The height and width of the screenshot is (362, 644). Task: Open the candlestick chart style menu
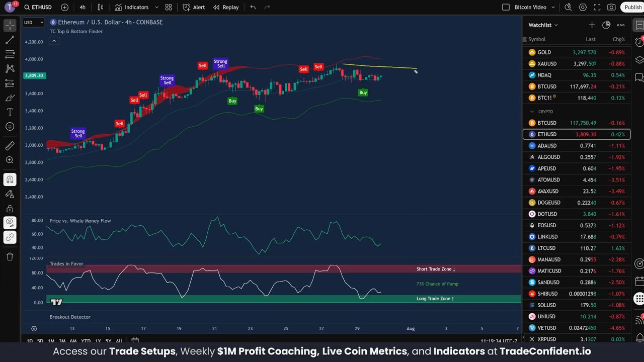pyautogui.click(x=100, y=8)
